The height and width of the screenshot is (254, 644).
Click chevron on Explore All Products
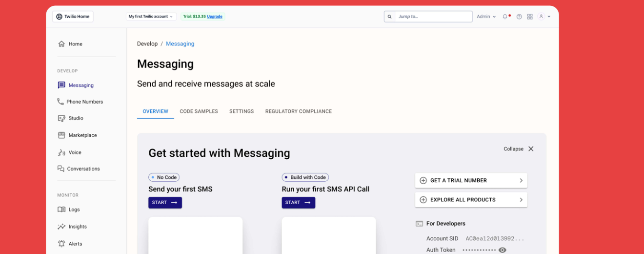pyautogui.click(x=521, y=200)
